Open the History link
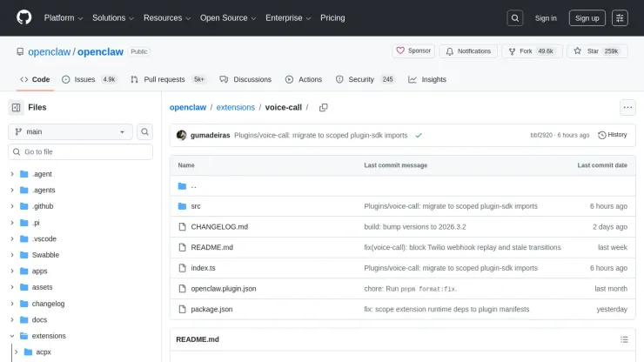 (x=613, y=135)
